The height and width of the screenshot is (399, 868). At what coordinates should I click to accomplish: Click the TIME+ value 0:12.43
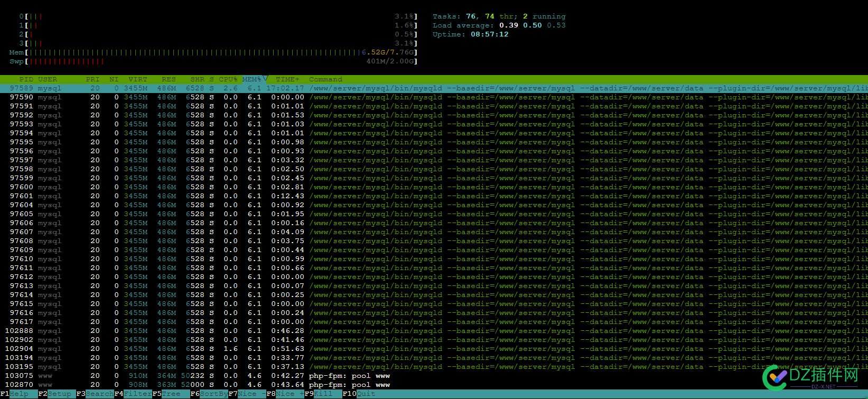point(288,196)
